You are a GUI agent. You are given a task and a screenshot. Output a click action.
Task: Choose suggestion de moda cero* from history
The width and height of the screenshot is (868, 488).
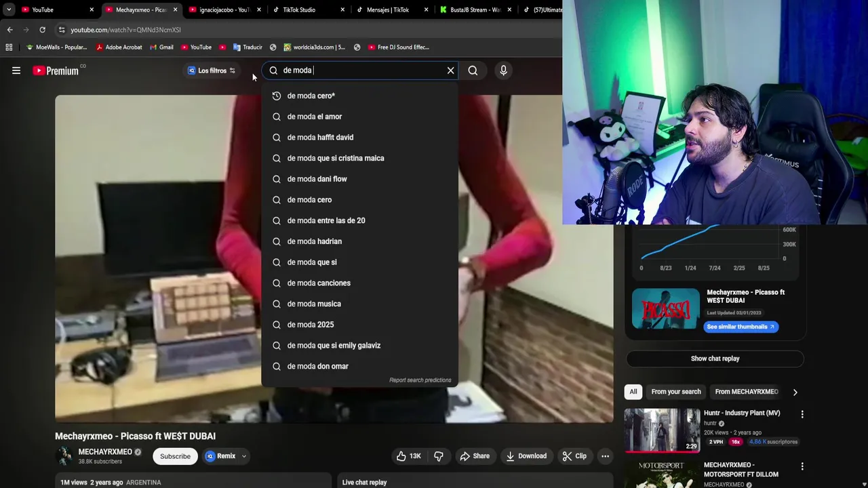(360, 96)
